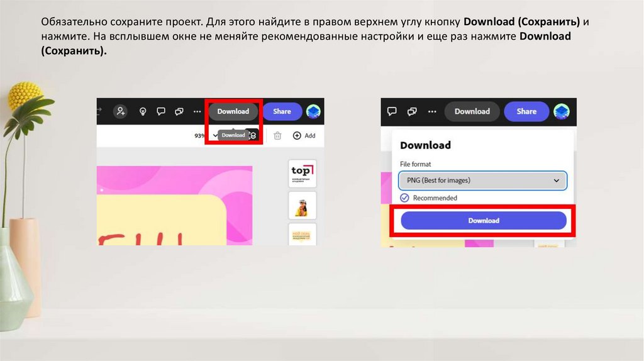Select the third thumbnail with orange text
The height and width of the screenshot is (361, 644).
(x=303, y=235)
